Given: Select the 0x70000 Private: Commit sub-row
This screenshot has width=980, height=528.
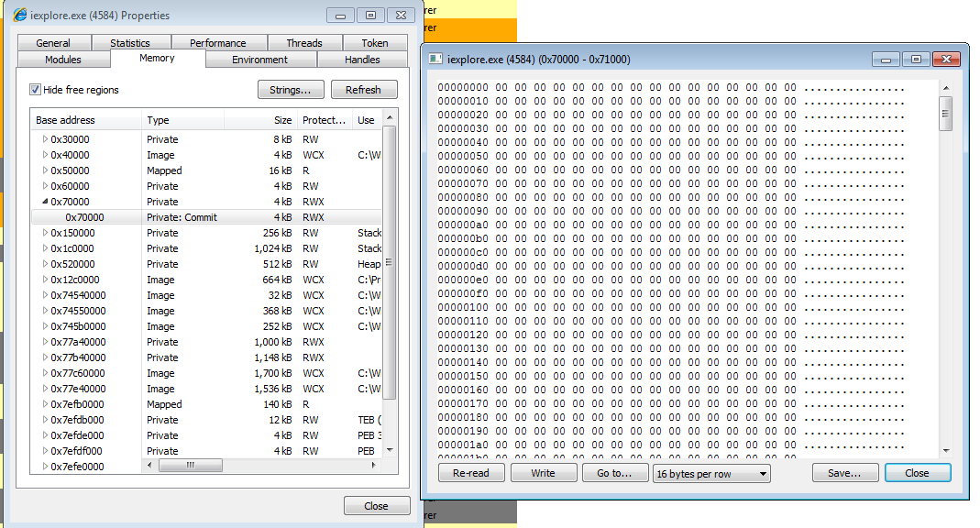Looking at the screenshot, I should [x=206, y=217].
